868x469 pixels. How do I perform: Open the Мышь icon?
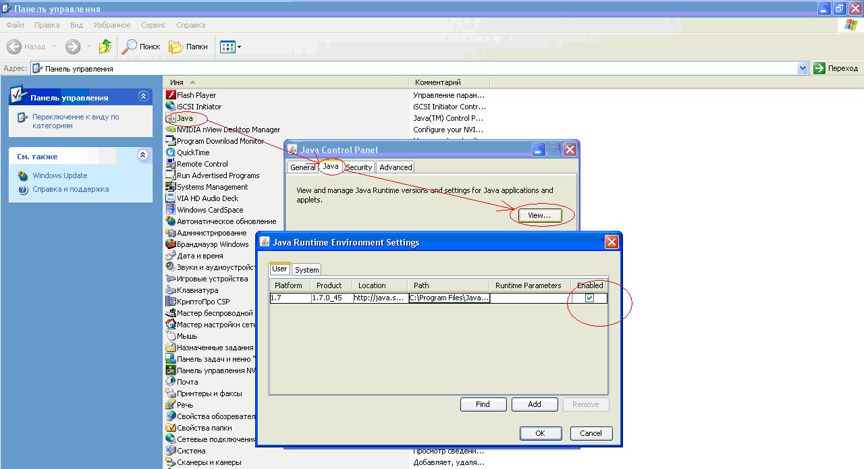[x=171, y=336]
